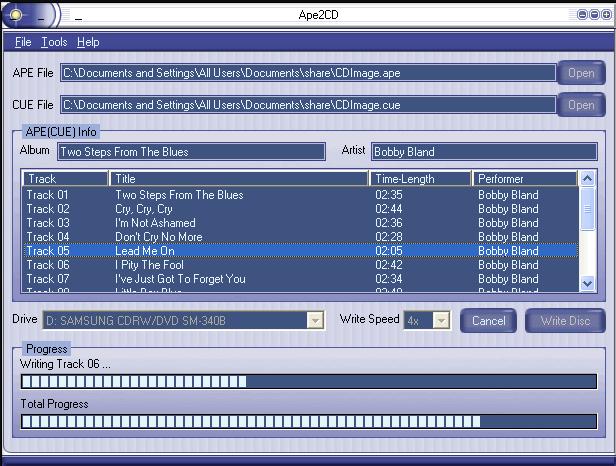The width and height of the screenshot is (616, 466).
Task: Click time-length 02:34 cell
Action: (x=389, y=279)
